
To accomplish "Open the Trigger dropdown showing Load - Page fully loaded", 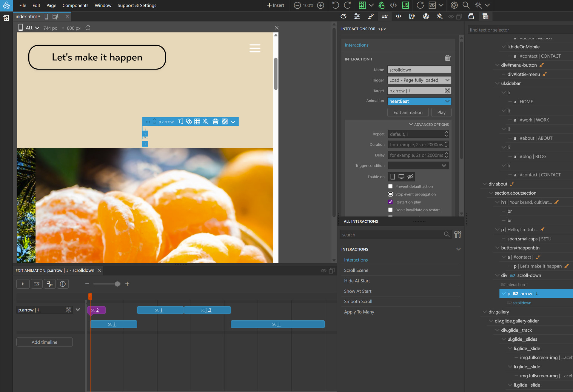I will coord(419,80).
